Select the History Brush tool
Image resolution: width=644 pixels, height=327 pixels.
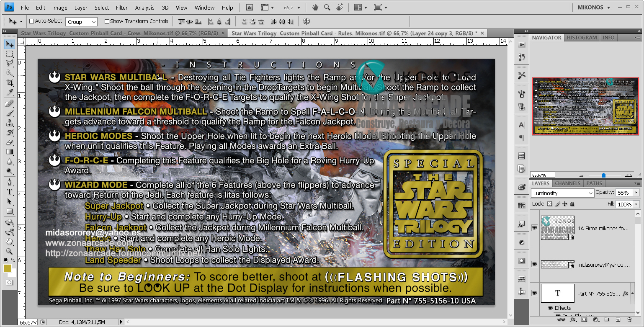[x=10, y=133]
